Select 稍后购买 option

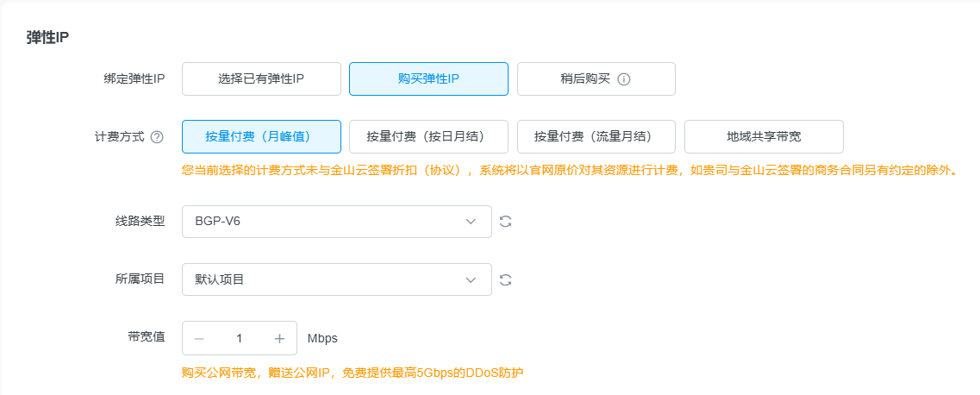pos(585,78)
